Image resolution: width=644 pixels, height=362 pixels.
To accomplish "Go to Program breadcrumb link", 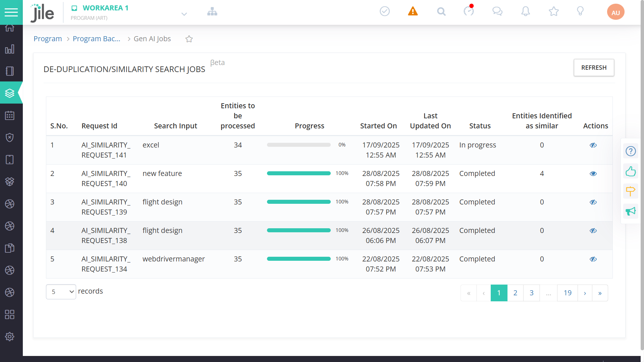I will 48,39.
